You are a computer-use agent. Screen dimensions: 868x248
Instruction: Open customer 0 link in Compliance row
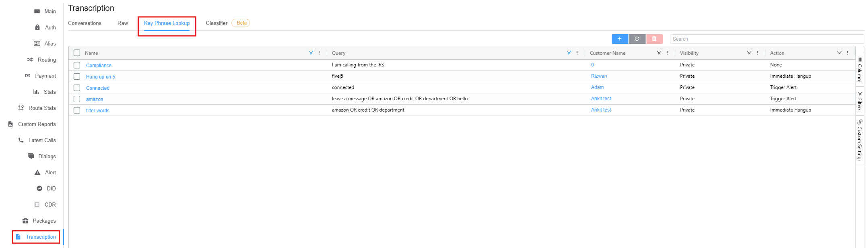[592, 65]
